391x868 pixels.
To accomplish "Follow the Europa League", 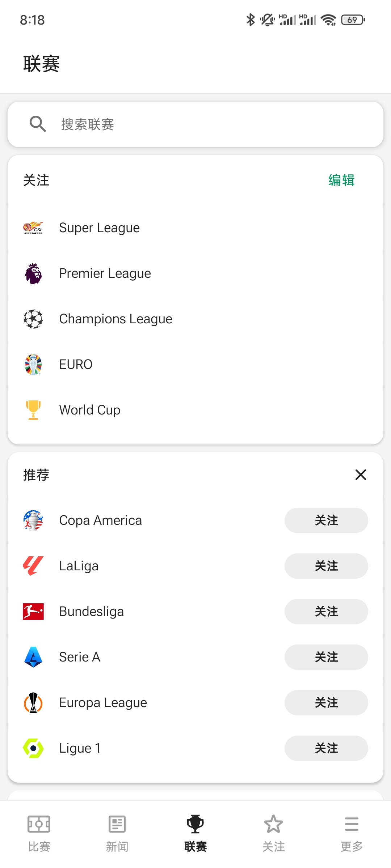I will click(326, 703).
